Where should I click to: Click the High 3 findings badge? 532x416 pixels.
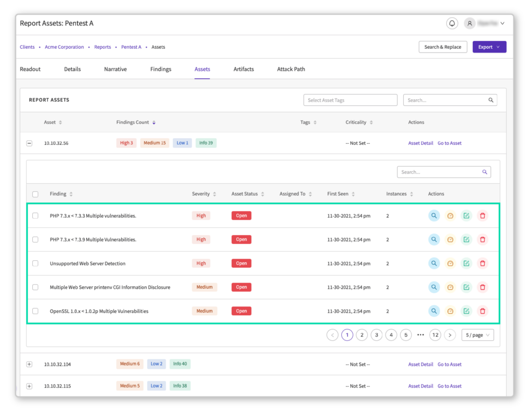click(x=126, y=143)
